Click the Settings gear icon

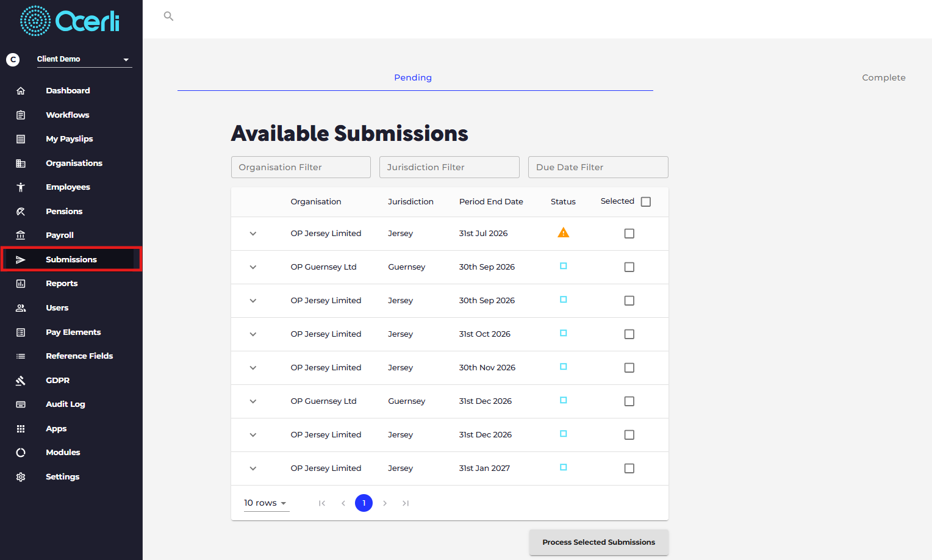[x=21, y=477]
